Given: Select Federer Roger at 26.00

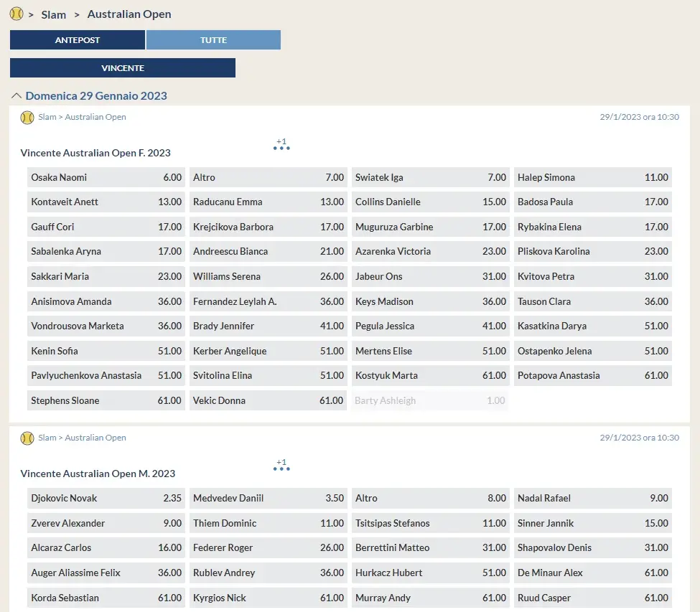Looking at the screenshot, I should [x=269, y=547].
